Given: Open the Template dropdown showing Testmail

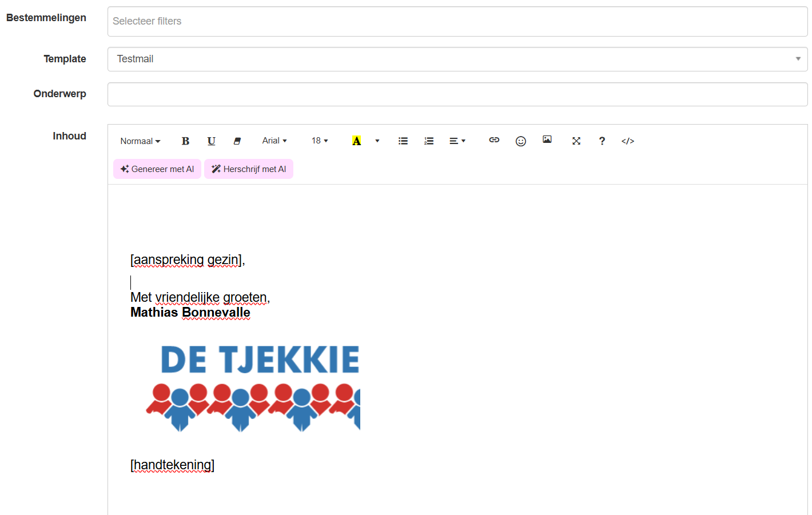Looking at the screenshot, I should (457, 59).
